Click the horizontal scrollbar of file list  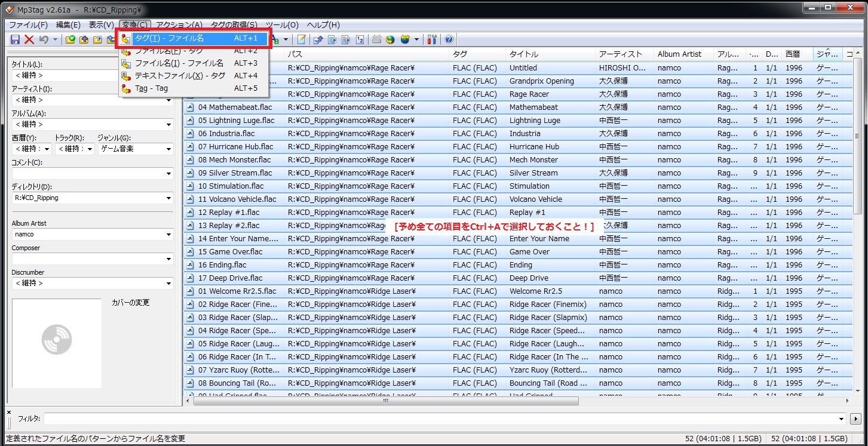pyautogui.click(x=518, y=401)
